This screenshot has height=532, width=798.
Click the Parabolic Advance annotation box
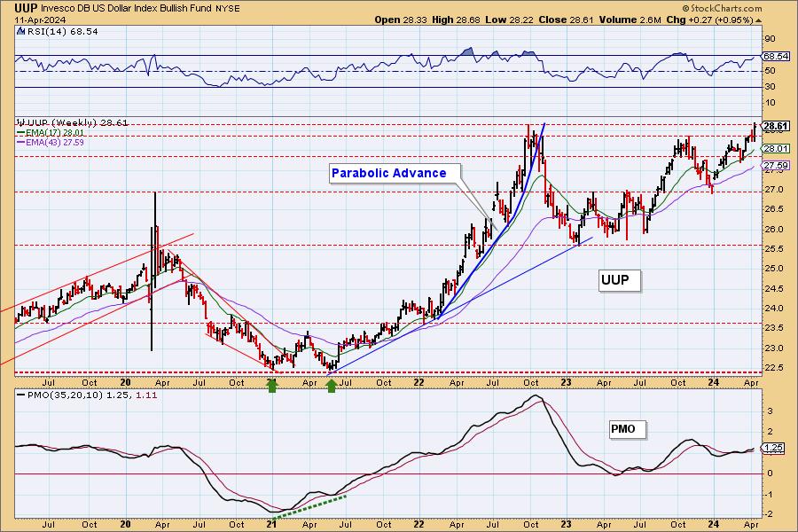click(x=395, y=173)
